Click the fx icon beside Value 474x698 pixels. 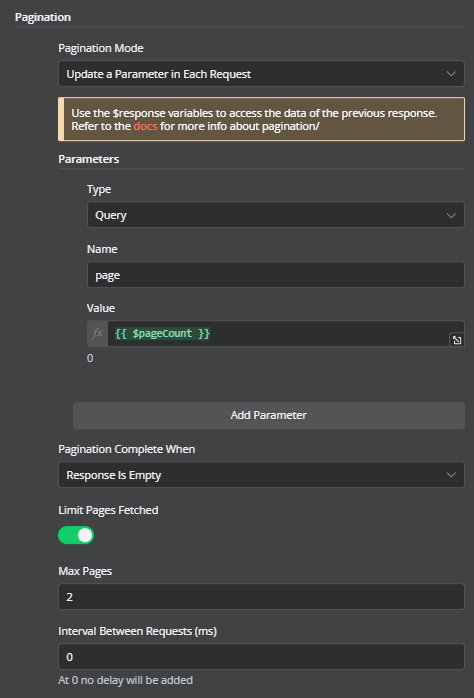pyautogui.click(x=97, y=333)
